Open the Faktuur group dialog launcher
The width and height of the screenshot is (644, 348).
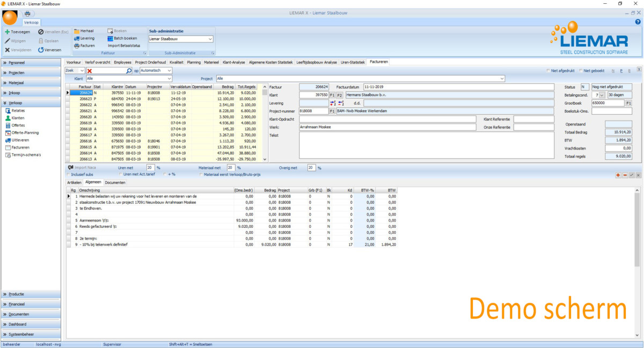144,54
